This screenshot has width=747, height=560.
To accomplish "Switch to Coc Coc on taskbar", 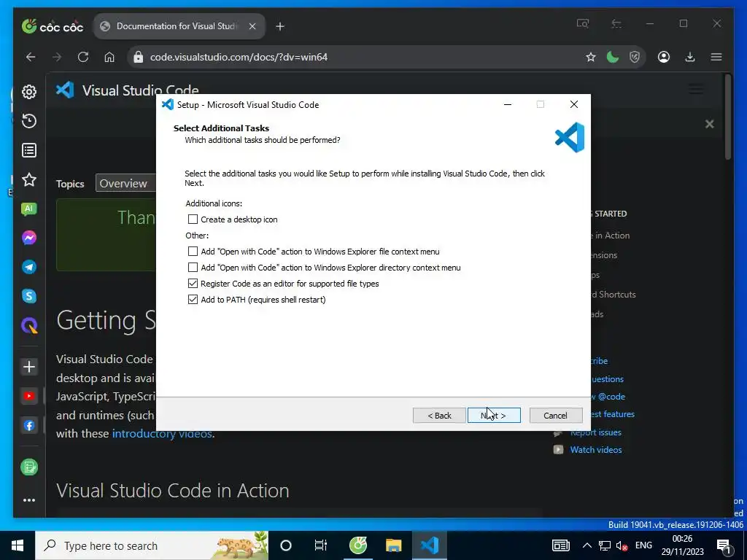I will click(x=357, y=545).
